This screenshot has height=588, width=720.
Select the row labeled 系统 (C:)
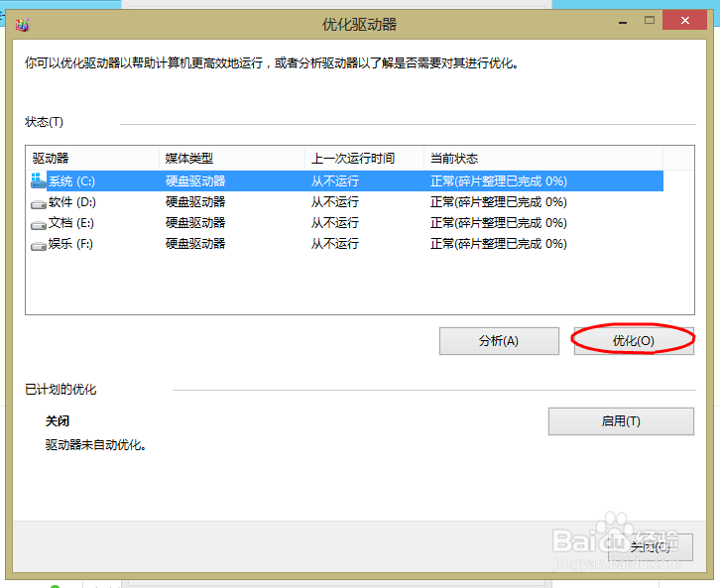[x=347, y=180]
